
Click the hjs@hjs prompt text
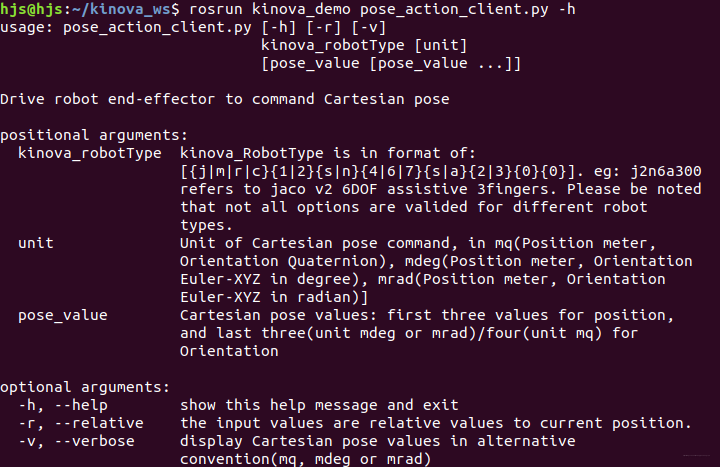31,9
